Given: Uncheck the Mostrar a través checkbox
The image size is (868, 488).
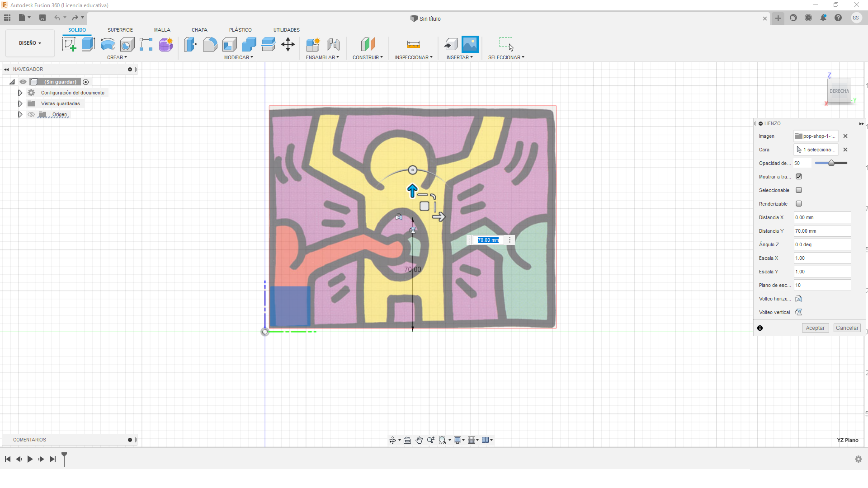Looking at the screenshot, I should (799, 177).
